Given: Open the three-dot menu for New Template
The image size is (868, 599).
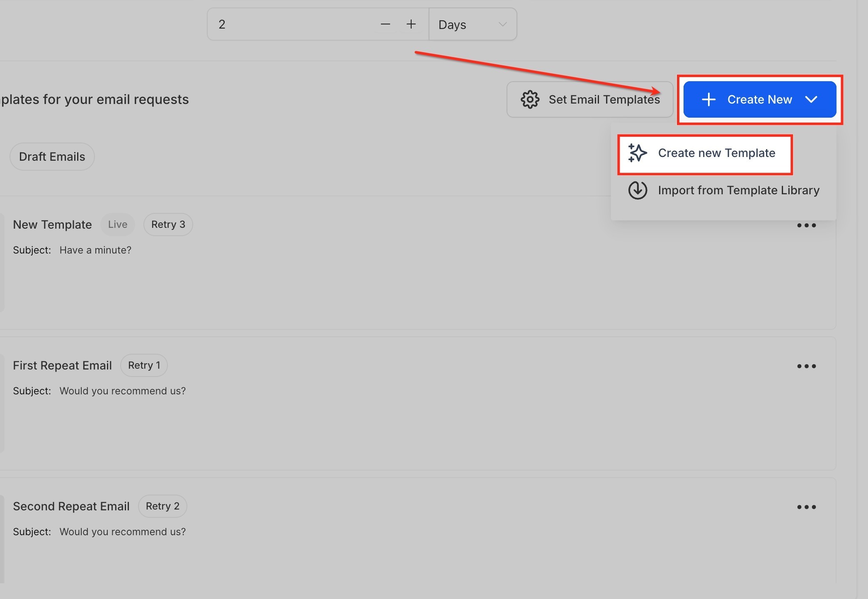Looking at the screenshot, I should point(806,225).
